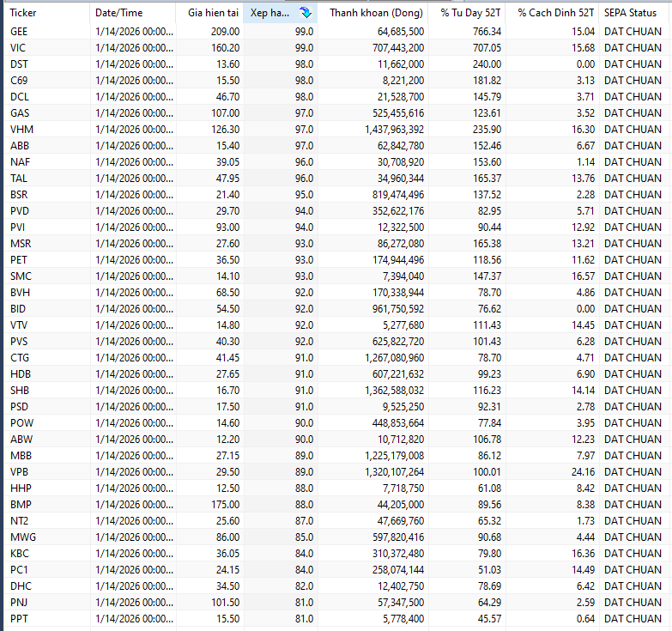Viewport: 672px width, 631px height.
Task: Select the BID ticker cell
Action: point(18,308)
